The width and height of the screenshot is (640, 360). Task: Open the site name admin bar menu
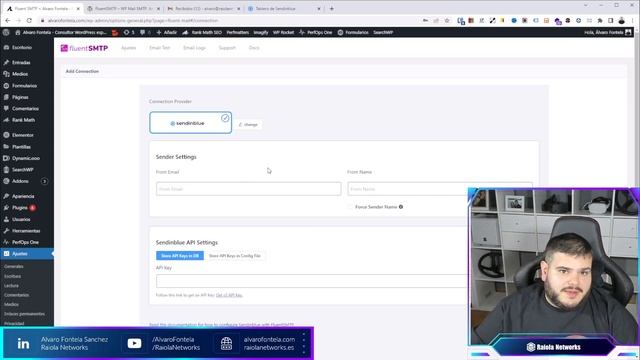click(61, 32)
